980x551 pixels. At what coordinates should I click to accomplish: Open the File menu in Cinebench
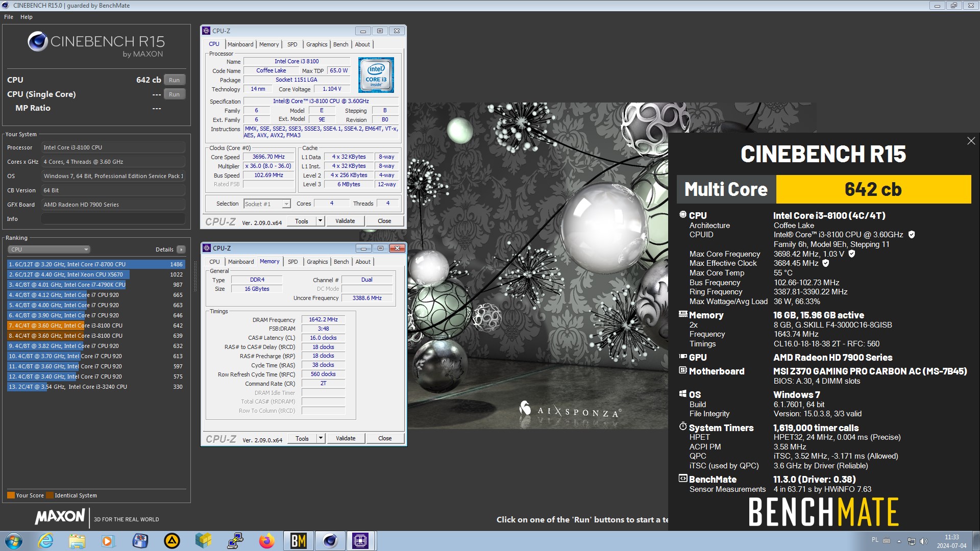[9, 17]
